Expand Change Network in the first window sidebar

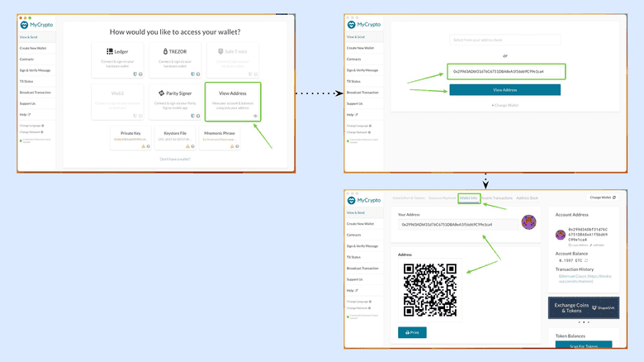click(x=31, y=132)
